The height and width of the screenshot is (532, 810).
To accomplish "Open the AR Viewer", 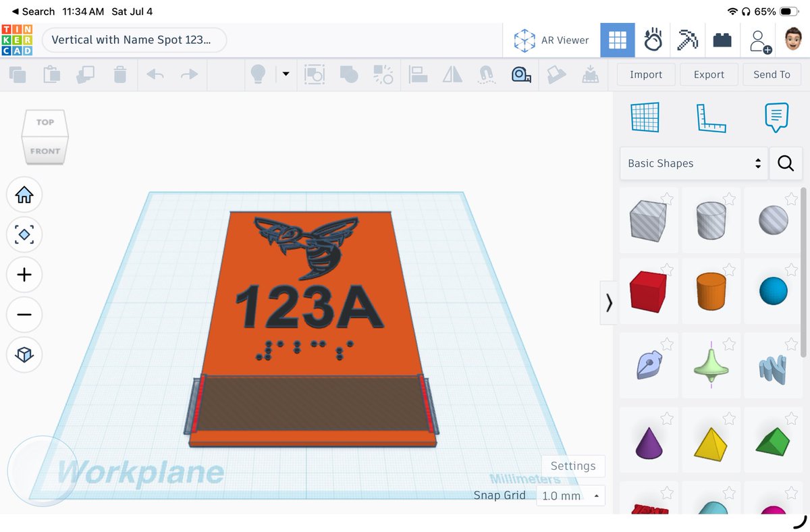I will tap(551, 41).
